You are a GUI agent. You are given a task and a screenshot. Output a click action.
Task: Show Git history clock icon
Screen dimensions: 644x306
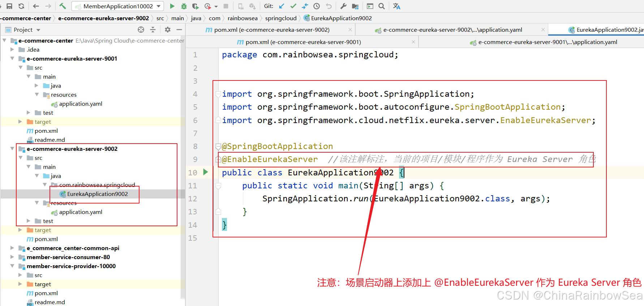click(x=317, y=6)
